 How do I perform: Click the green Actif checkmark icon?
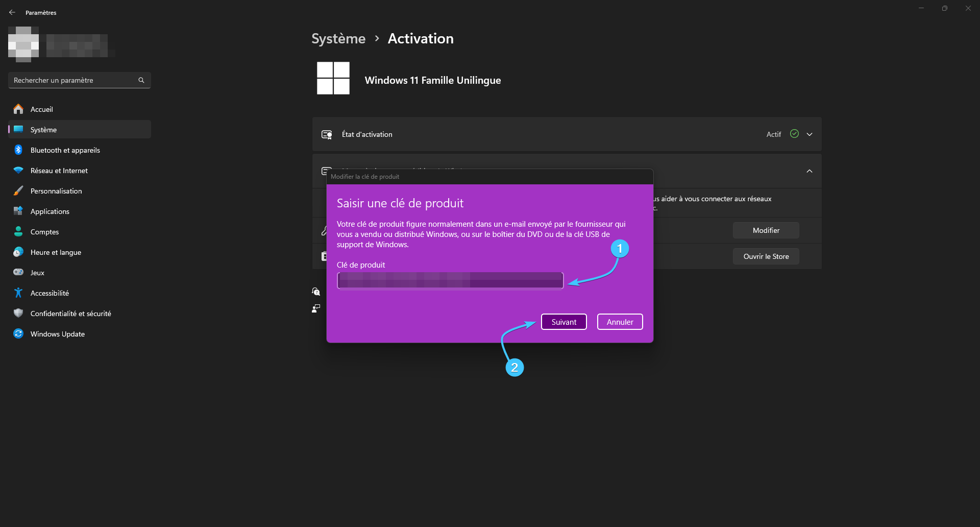[x=794, y=134]
